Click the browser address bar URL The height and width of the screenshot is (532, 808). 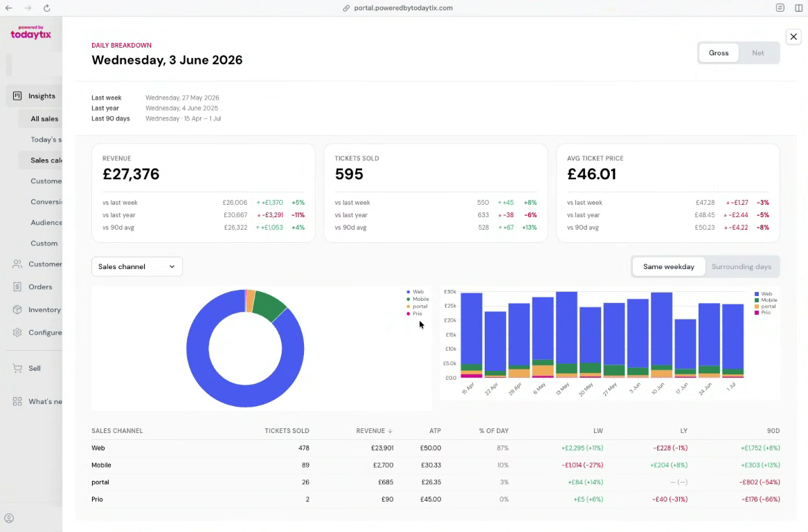click(x=403, y=8)
